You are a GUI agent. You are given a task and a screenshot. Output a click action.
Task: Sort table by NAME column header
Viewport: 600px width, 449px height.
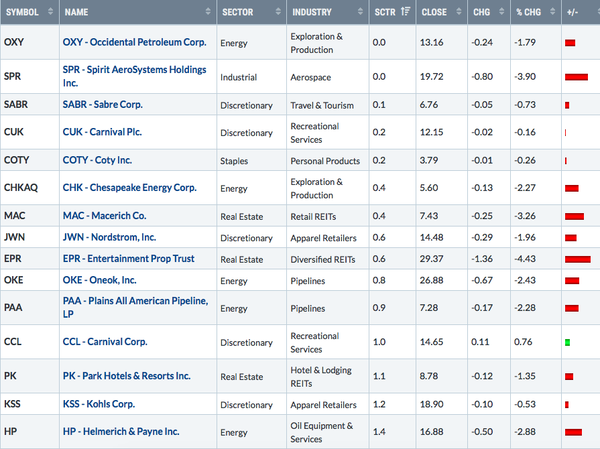click(80, 13)
